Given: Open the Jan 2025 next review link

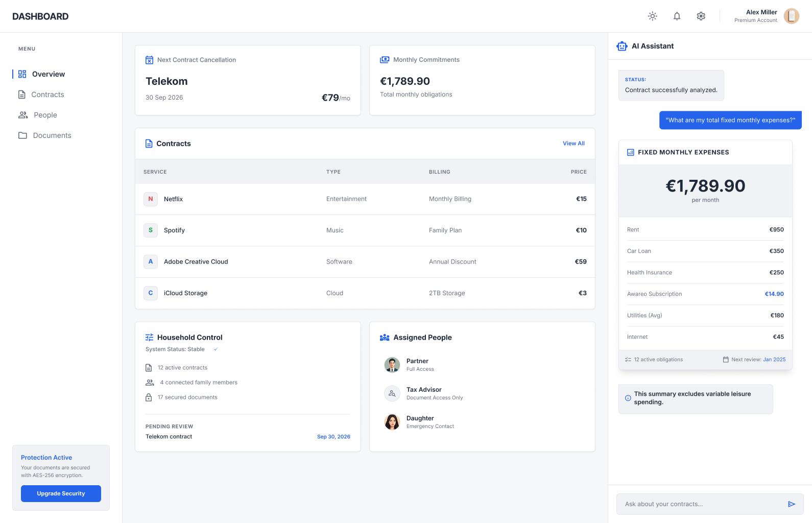Looking at the screenshot, I should pos(774,360).
